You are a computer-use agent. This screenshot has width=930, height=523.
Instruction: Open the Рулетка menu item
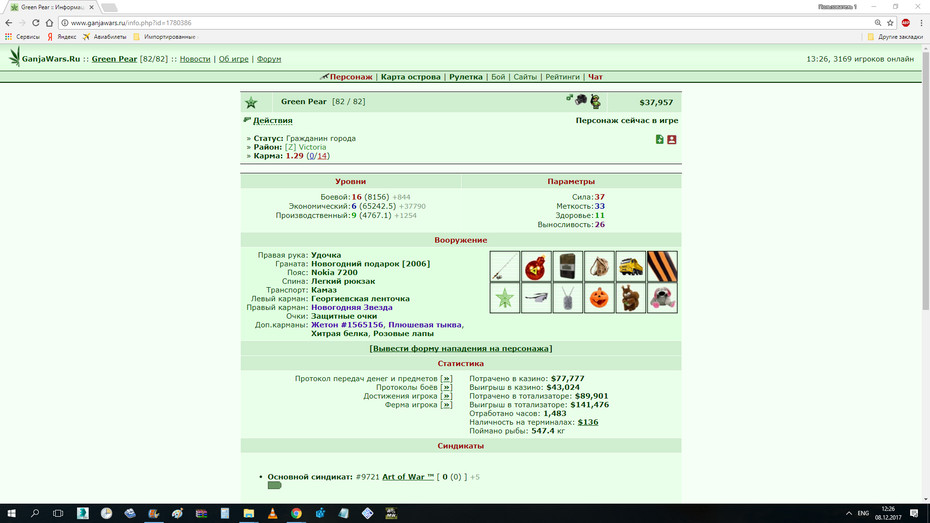click(466, 77)
